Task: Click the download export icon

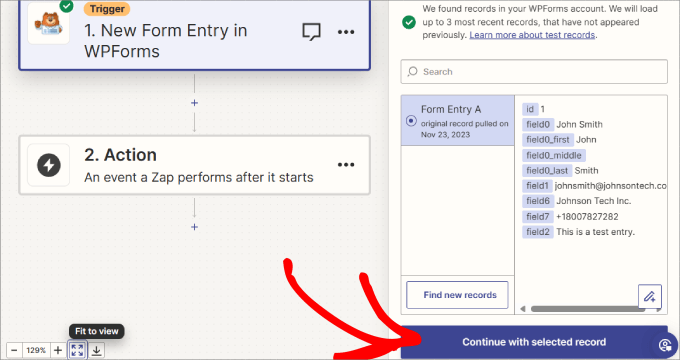Action: click(x=97, y=350)
